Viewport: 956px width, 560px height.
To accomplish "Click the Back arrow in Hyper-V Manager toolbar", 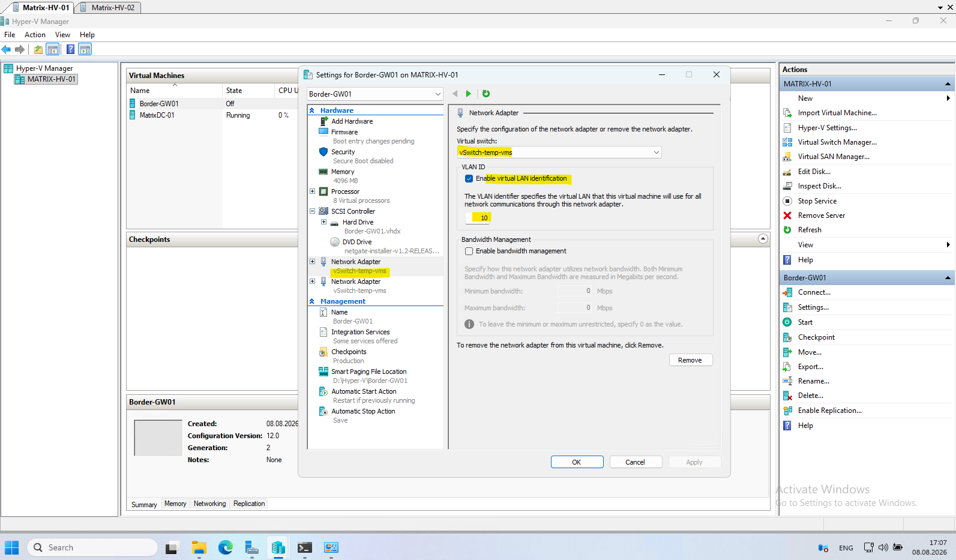I will [7, 49].
